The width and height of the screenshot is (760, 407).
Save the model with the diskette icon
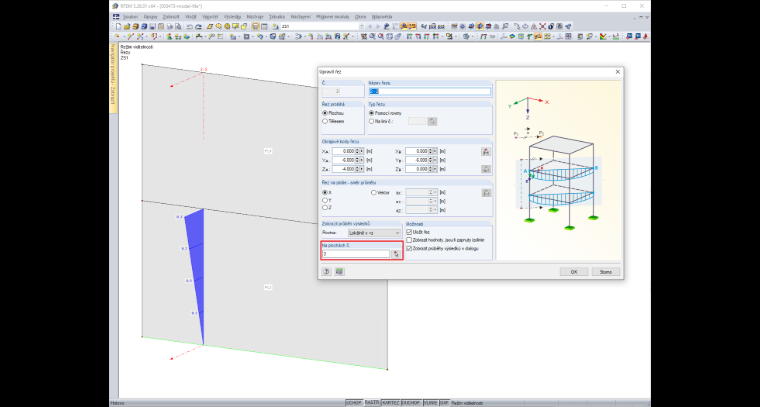pos(152,26)
